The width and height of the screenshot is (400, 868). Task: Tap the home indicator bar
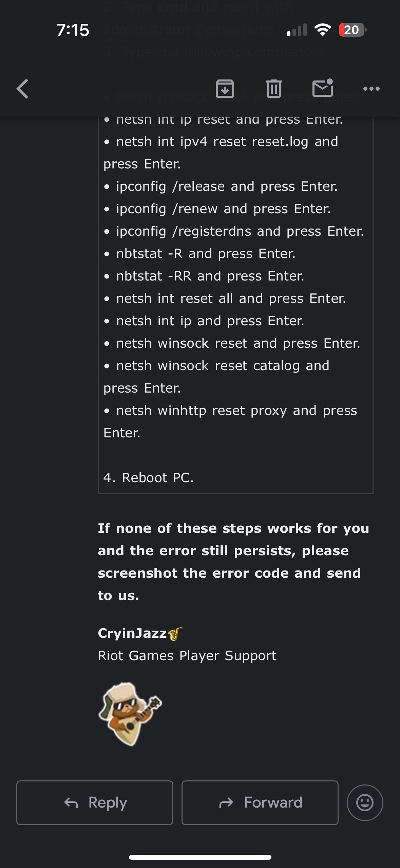(x=200, y=857)
